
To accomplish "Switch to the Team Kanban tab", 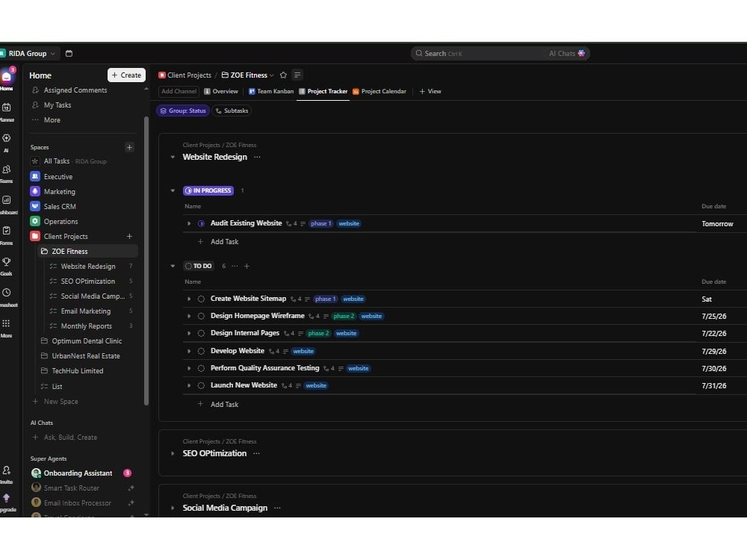I will tap(271, 91).
